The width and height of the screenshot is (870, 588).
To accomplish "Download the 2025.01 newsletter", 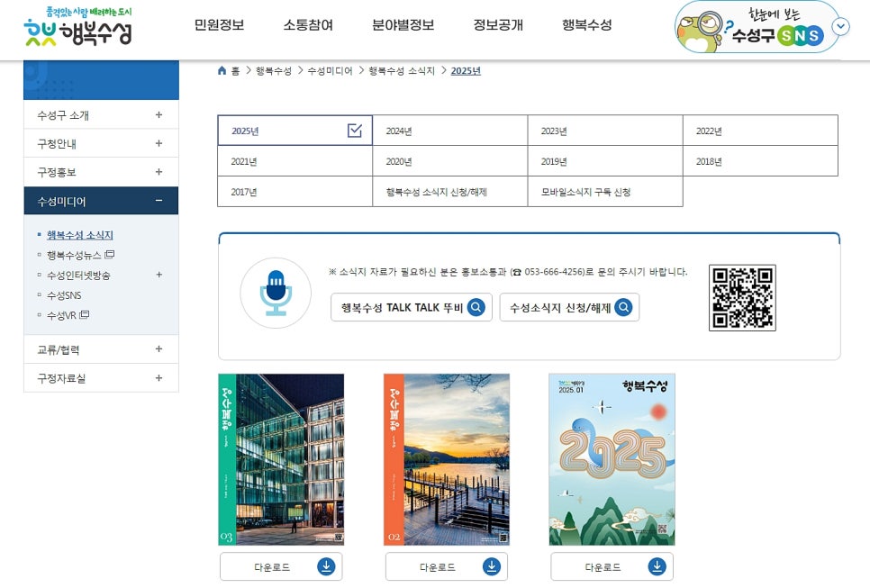I will 612,566.
